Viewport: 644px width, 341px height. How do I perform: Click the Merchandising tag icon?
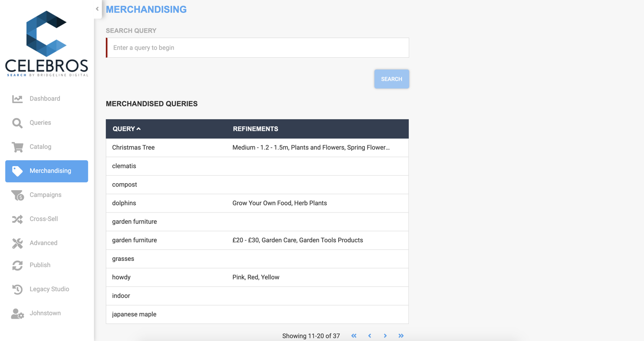tap(17, 171)
